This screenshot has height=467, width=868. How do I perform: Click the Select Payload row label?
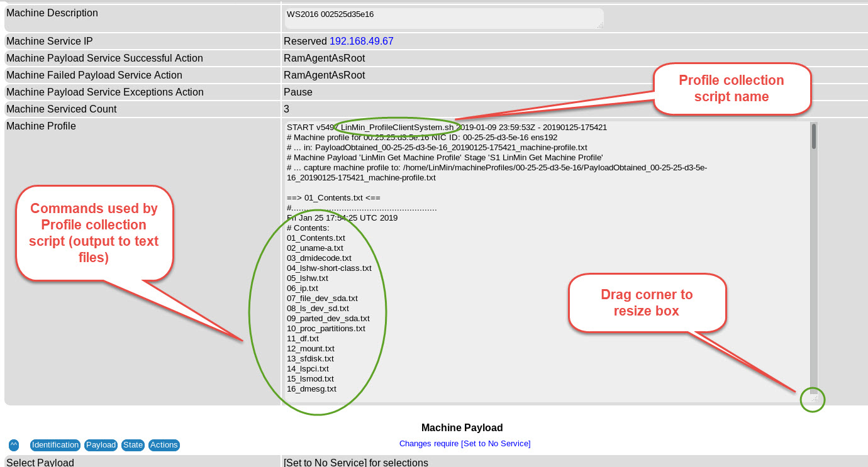pyautogui.click(x=40, y=463)
